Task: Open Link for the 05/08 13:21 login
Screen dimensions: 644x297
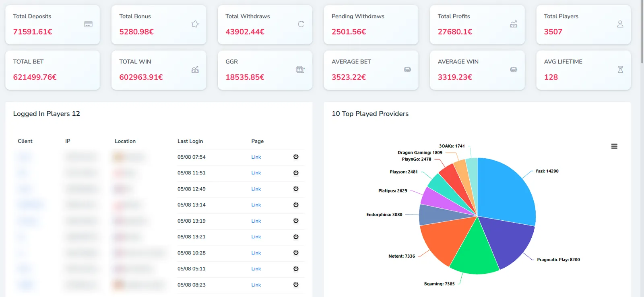Action: [x=256, y=237]
